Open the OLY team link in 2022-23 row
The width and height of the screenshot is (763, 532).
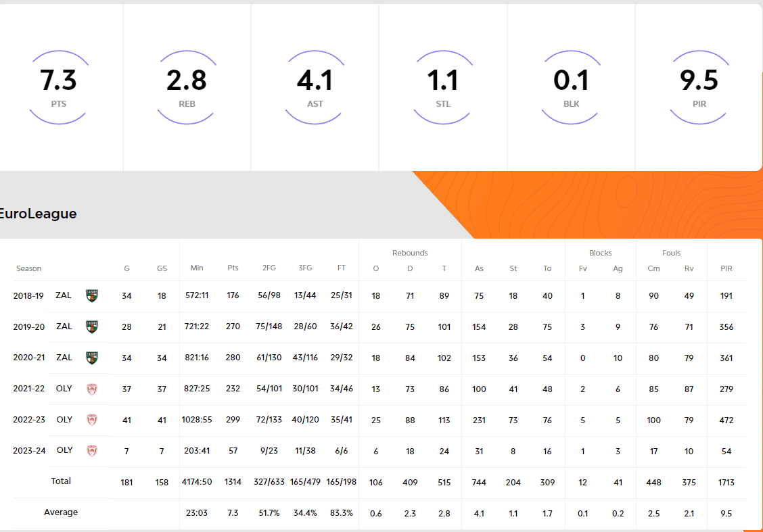(64, 420)
